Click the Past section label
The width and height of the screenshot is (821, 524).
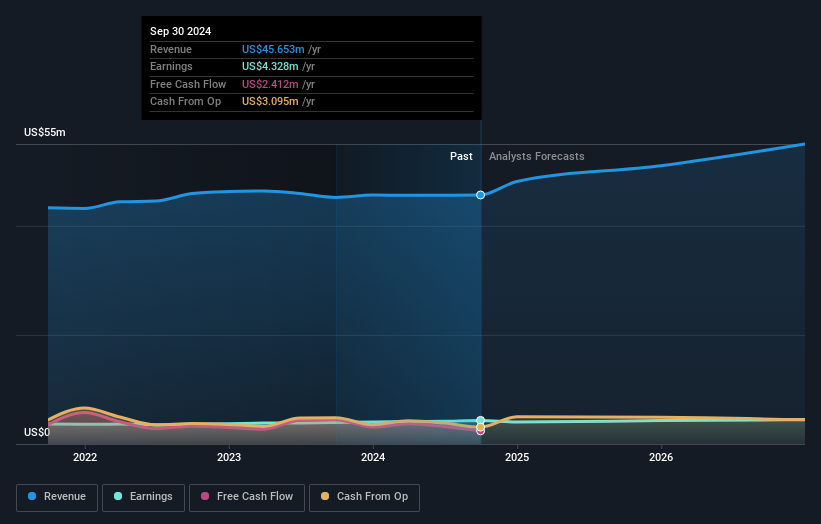pyautogui.click(x=461, y=156)
